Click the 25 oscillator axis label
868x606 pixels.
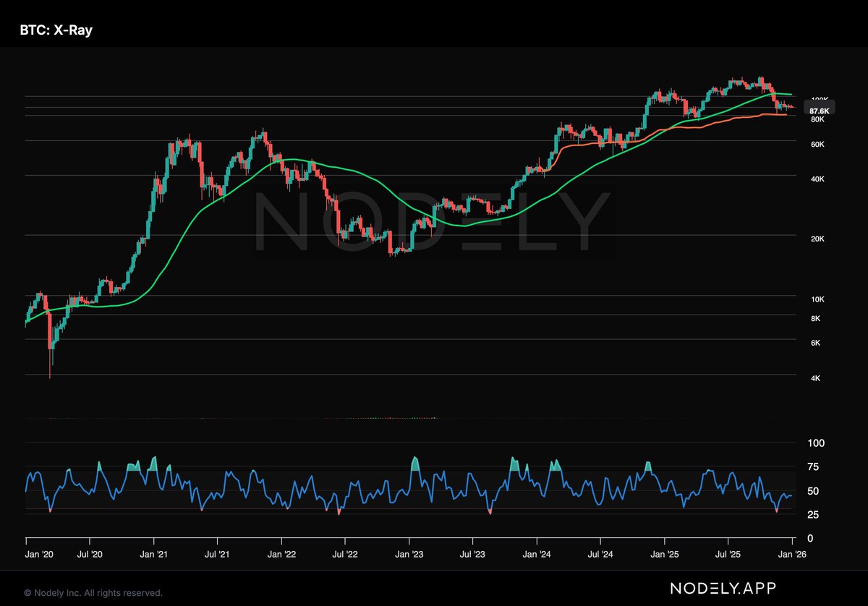814,515
